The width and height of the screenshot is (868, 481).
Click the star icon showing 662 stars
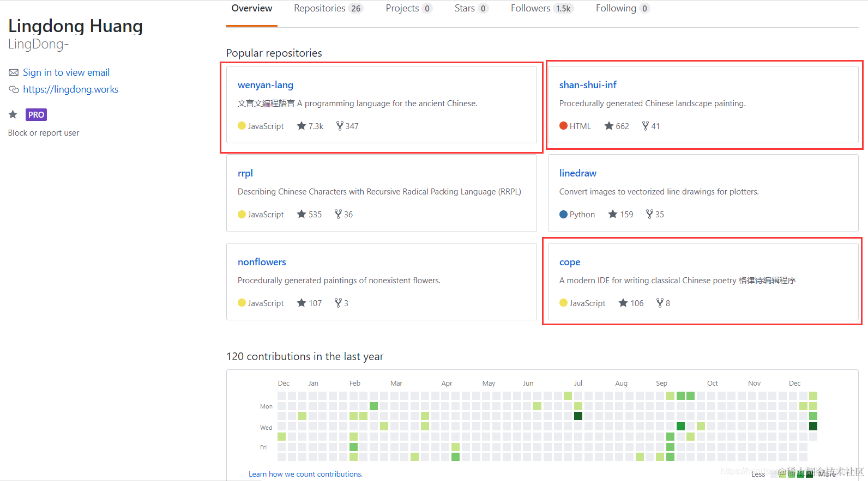pyautogui.click(x=609, y=126)
